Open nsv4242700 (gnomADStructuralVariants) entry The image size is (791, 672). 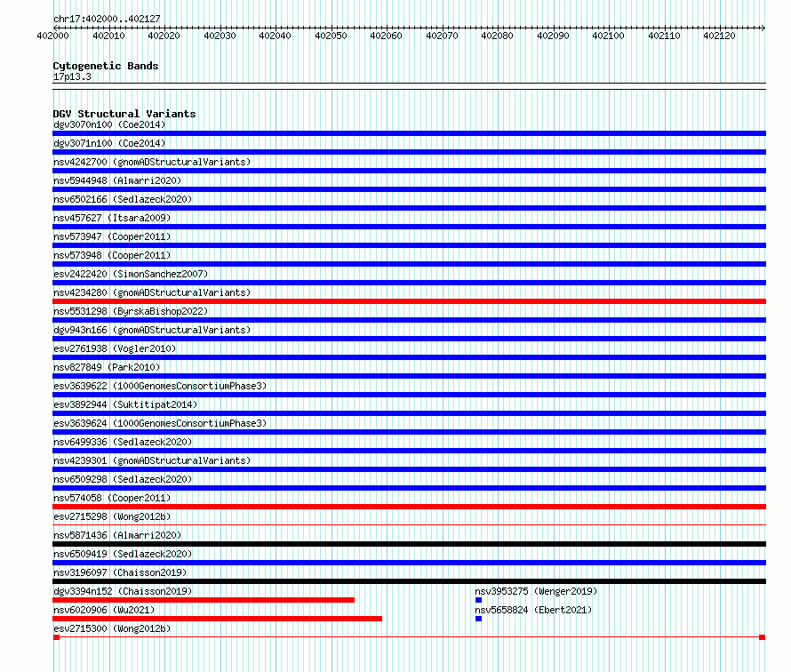click(152, 162)
